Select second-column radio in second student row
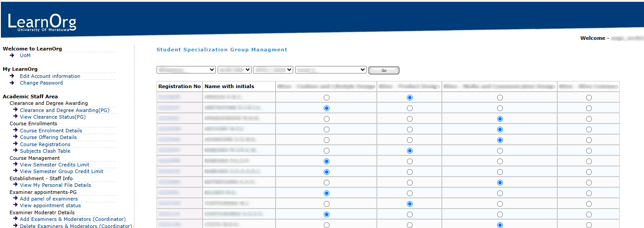 click(x=410, y=108)
